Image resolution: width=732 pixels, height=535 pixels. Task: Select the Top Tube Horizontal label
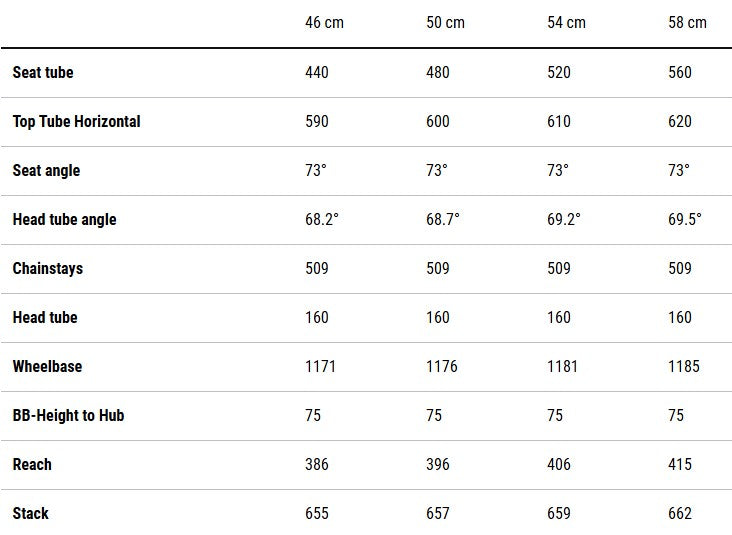click(76, 121)
